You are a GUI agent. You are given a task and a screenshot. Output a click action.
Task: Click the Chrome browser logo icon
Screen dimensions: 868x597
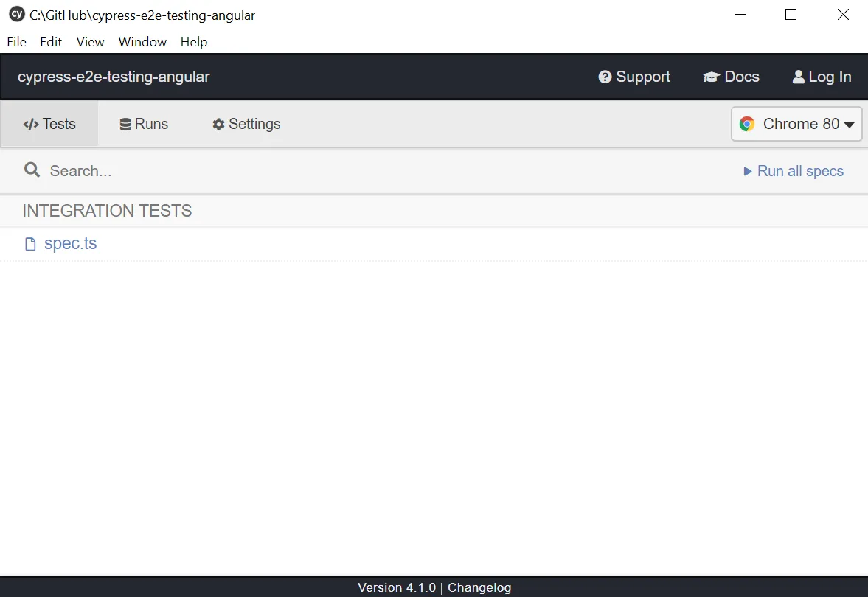pos(747,124)
